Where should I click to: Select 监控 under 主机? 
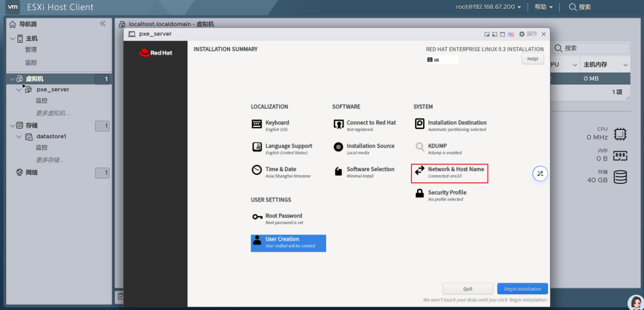31,63
